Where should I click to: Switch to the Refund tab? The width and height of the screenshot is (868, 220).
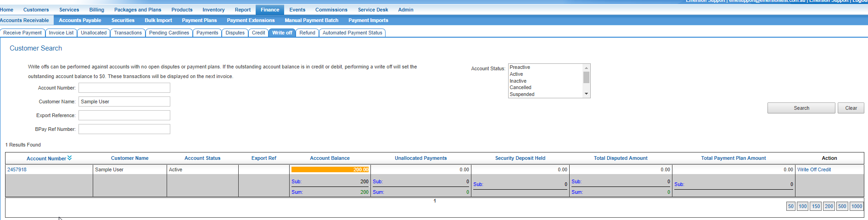click(x=307, y=33)
